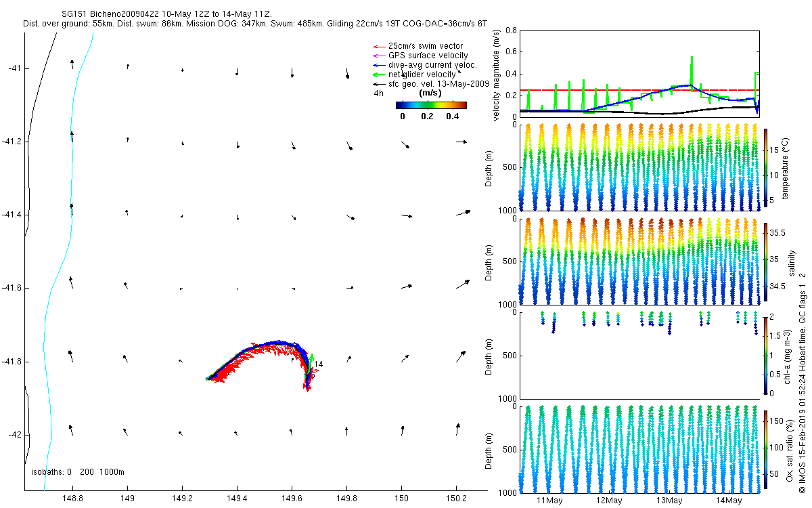Click longitude tick label '150.2'
This screenshot has height=508, width=812.
tap(457, 499)
